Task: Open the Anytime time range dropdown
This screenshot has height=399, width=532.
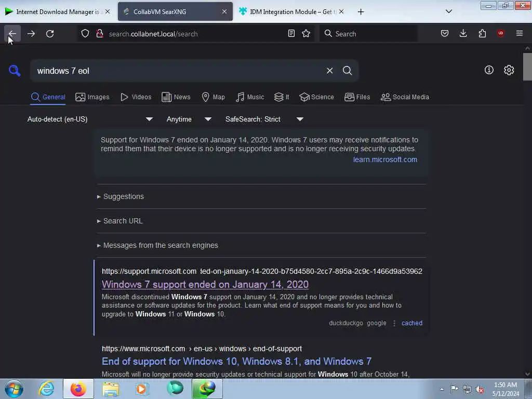Action: (x=189, y=119)
